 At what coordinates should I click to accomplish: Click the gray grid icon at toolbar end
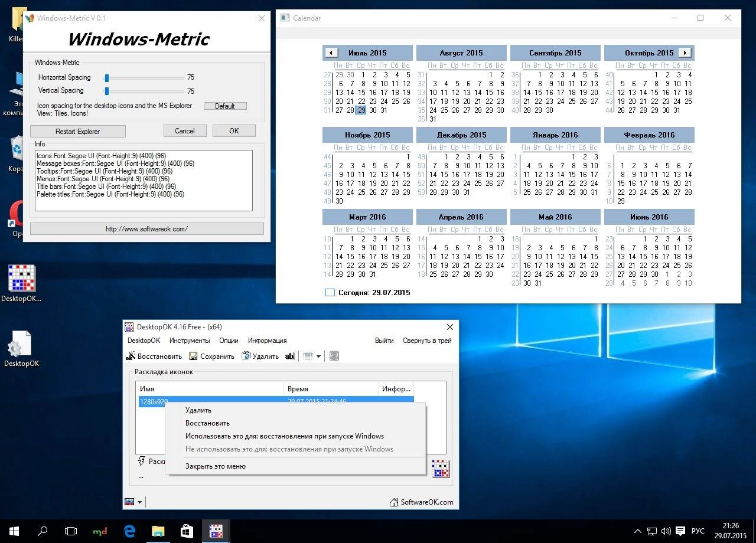(334, 356)
